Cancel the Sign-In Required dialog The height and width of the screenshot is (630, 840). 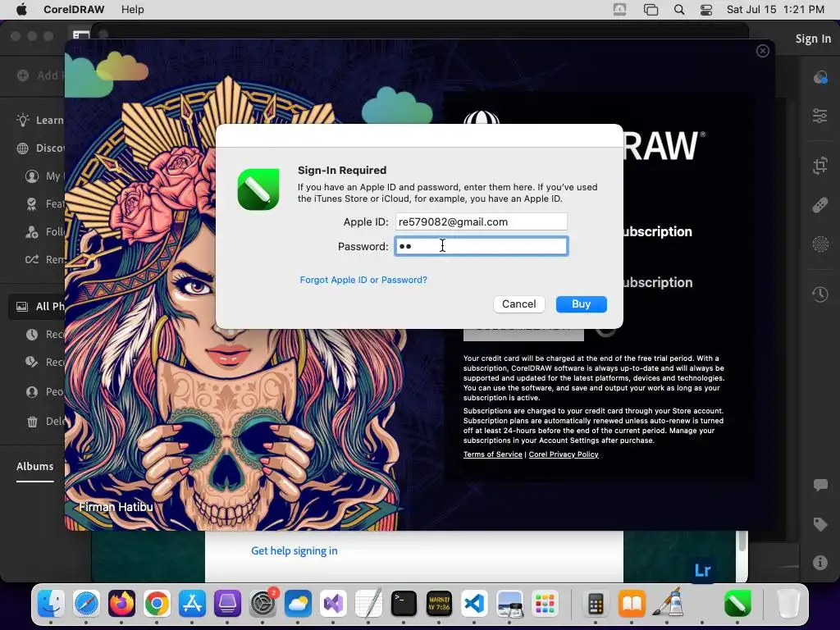pyautogui.click(x=518, y=304)
